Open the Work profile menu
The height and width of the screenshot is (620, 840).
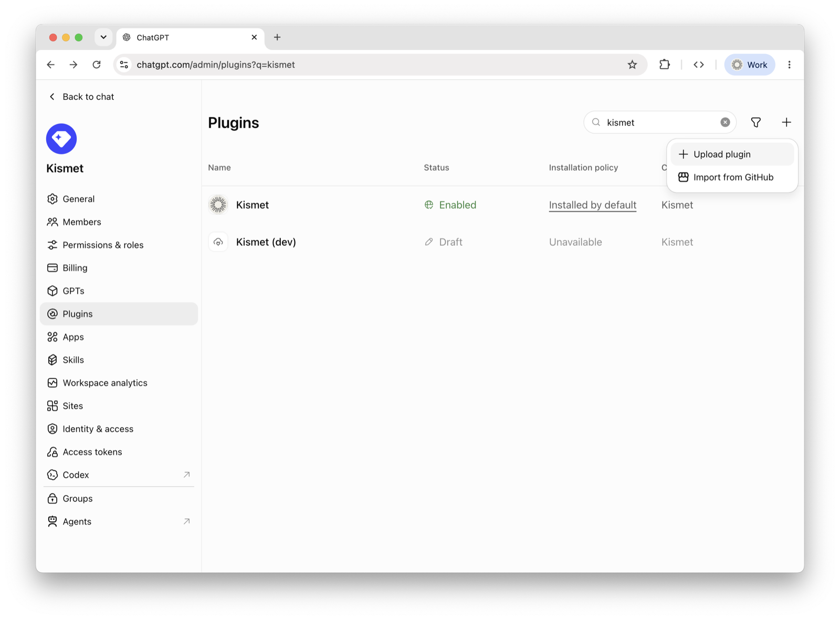pyautogui.click(x=750, y=65)
